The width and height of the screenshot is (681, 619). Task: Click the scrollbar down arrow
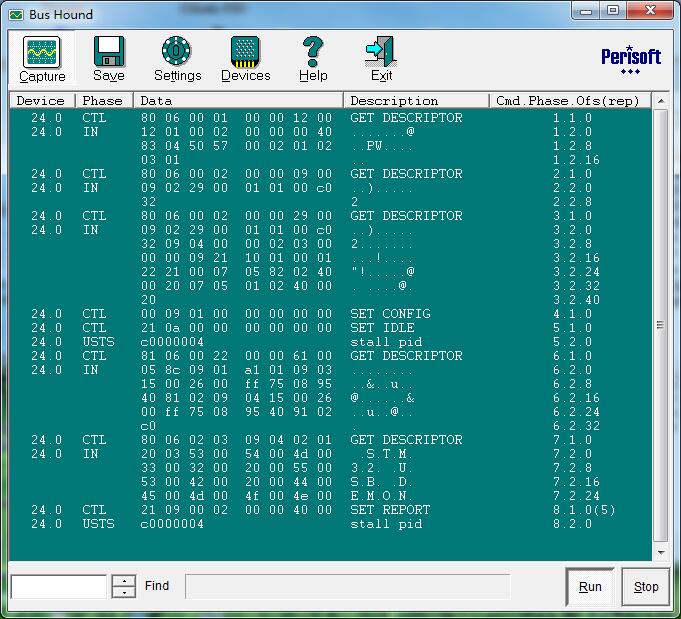[x=661, y=553]
